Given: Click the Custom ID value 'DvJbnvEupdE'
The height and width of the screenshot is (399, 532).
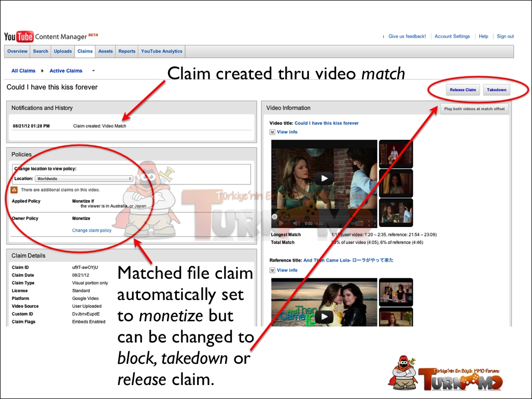Looking at the screenshot, I should pos(86,314).
